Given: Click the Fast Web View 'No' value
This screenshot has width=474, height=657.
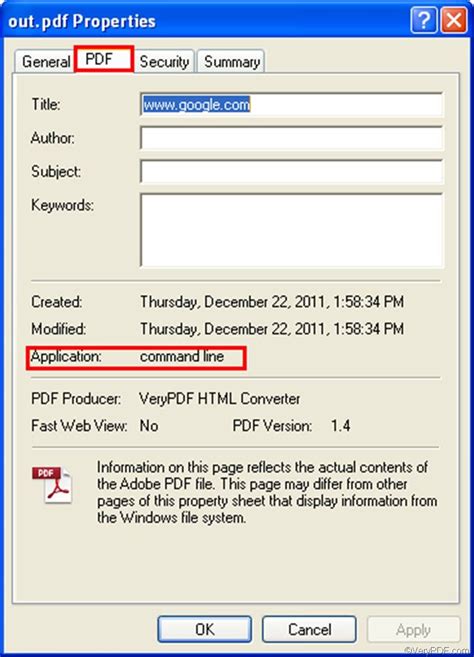Looking at the screenshot, I should point(149,426).
